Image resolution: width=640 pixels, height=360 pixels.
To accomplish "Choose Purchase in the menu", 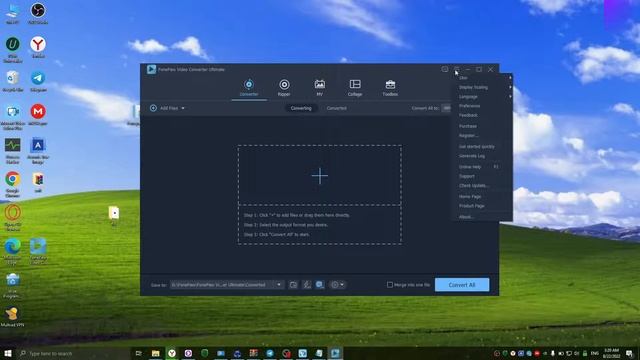I will (482, 126).
